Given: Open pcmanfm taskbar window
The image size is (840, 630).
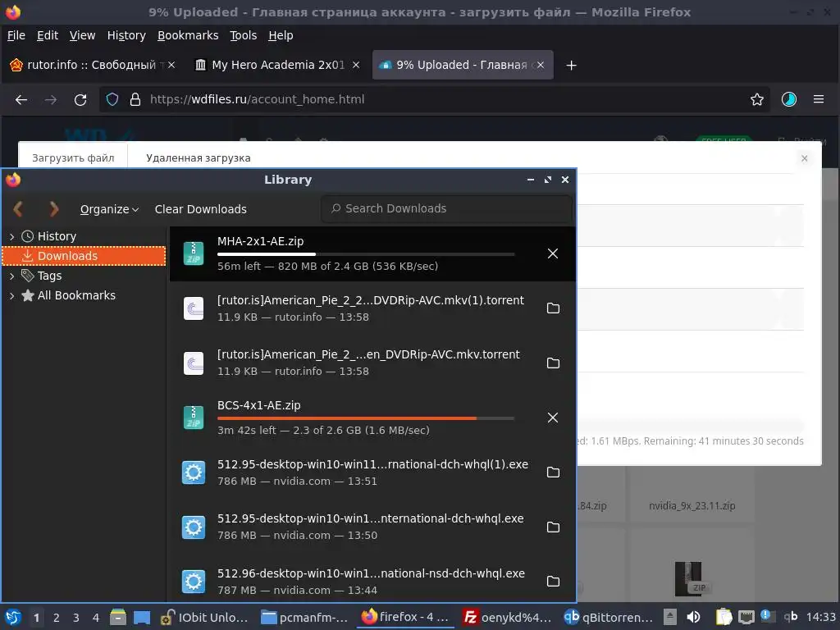Looking at the screenshot, I should point(304,617).
